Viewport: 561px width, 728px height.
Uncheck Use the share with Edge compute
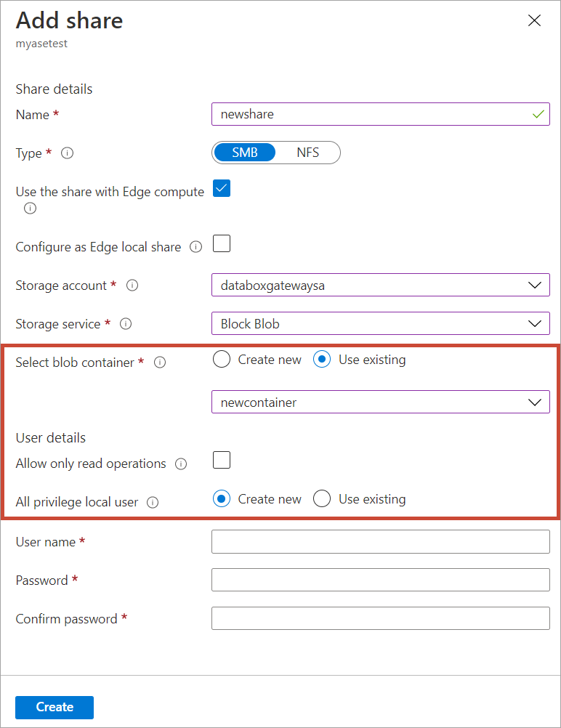click(x=221, y=187)
